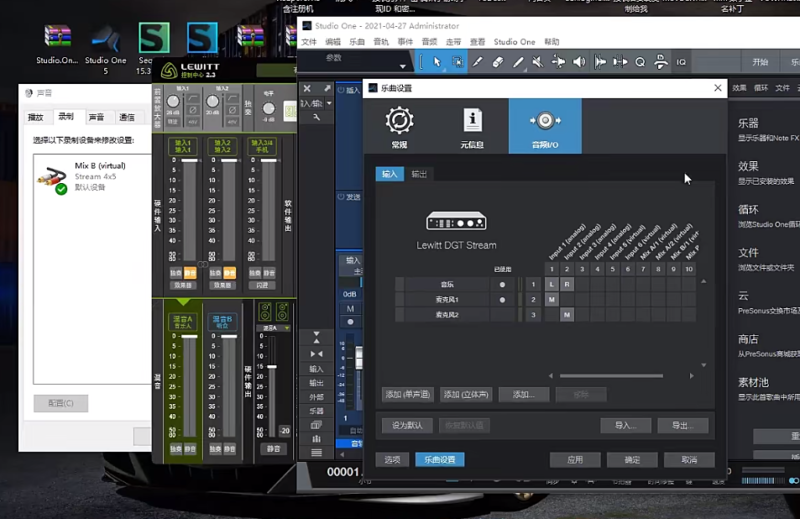Switch to the 输出 output tab

(x=419, y=174)
